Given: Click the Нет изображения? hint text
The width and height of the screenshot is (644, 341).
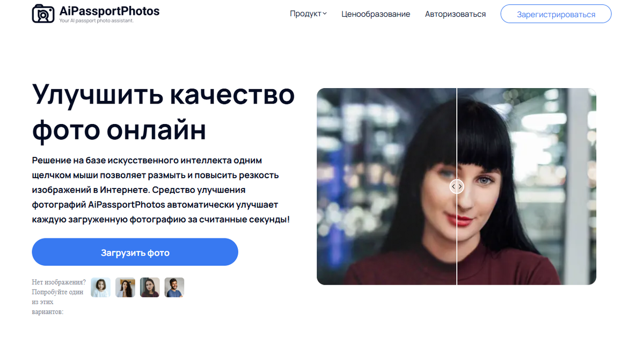Looking at the screenshot, I should pos(59,282).
